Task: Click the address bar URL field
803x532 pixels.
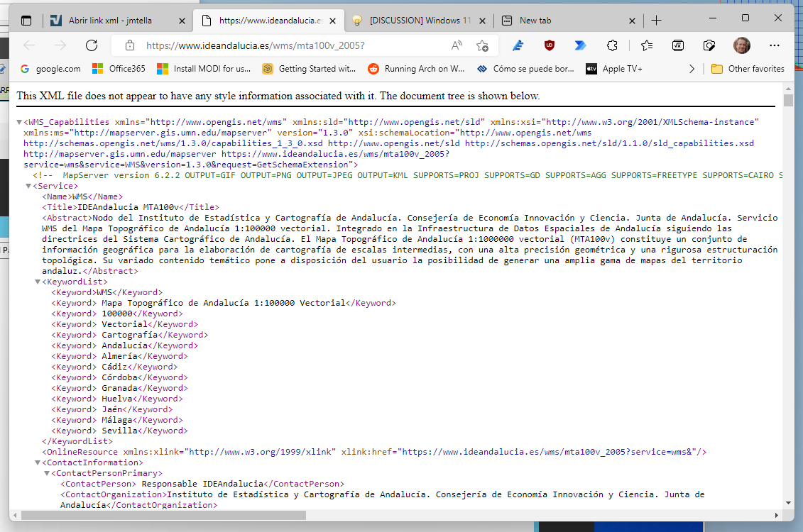Action: click(284, 45)
